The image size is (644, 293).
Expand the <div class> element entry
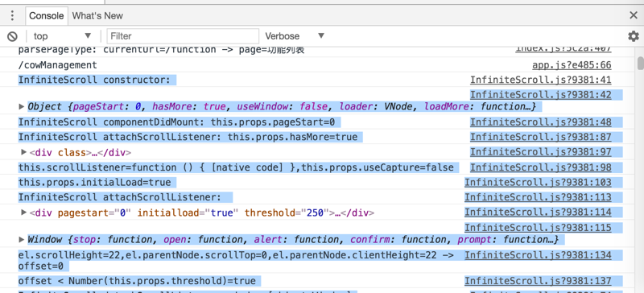(x=24, y=152)
